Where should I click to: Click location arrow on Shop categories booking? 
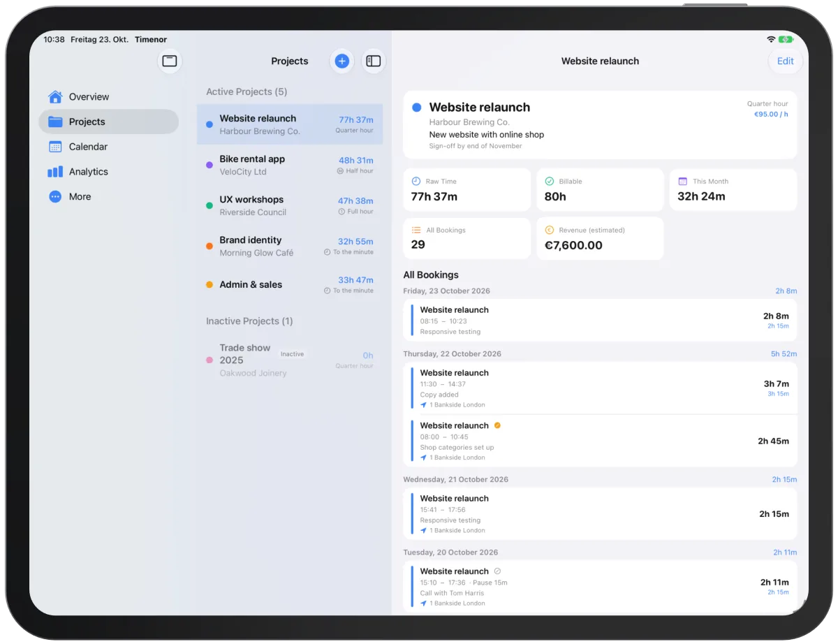tap(423, 458)
